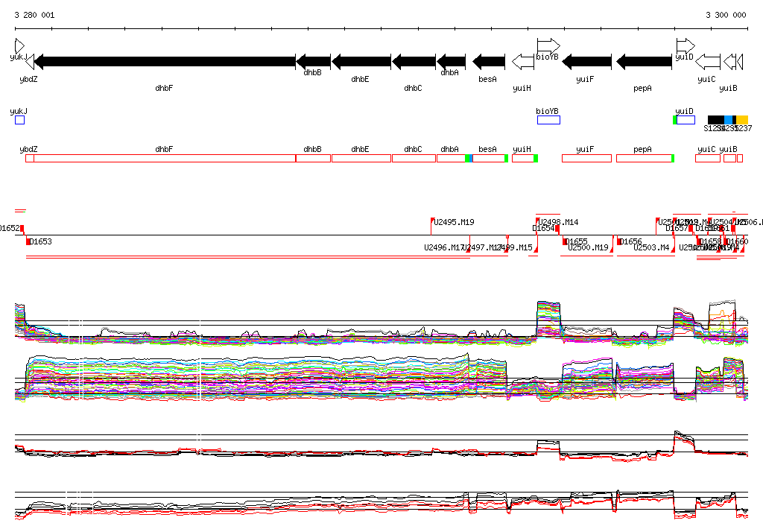Viewport: 763px width, 532px height.
Task: Click the 'pepA' label under the black arrow
Action: click(643, 88)
